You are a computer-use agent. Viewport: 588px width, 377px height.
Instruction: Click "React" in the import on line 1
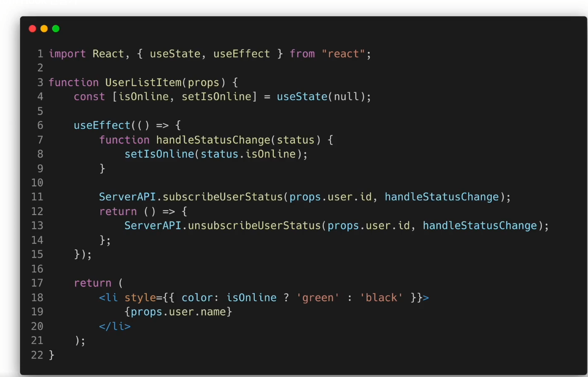(108, 54)
